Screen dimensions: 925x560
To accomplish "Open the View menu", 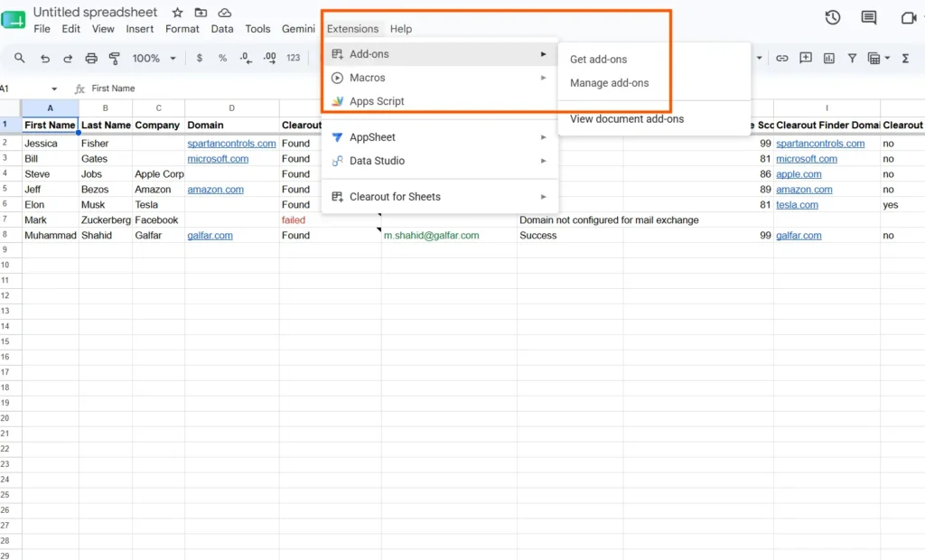I will click(103, 29).
